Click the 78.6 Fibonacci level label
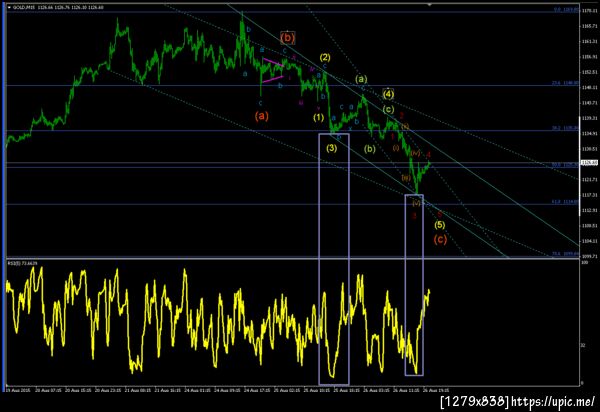Screen dimensions: 600x412 coord(565,254)
